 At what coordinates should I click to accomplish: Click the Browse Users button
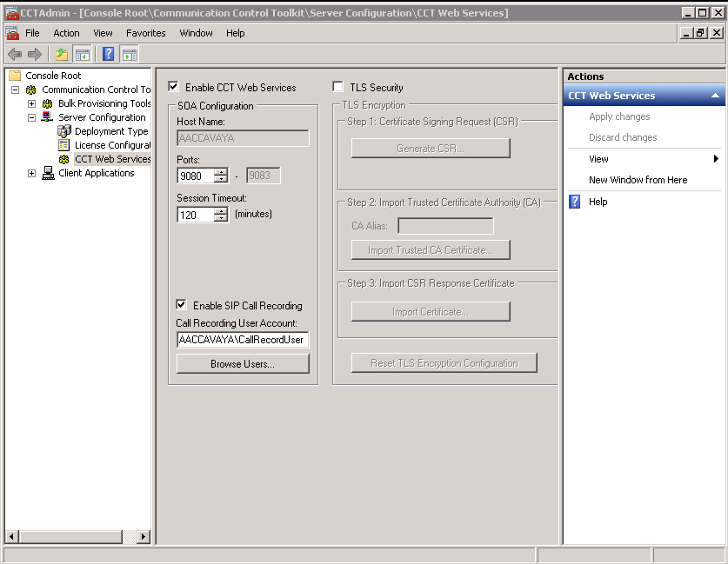coord(243,363)
